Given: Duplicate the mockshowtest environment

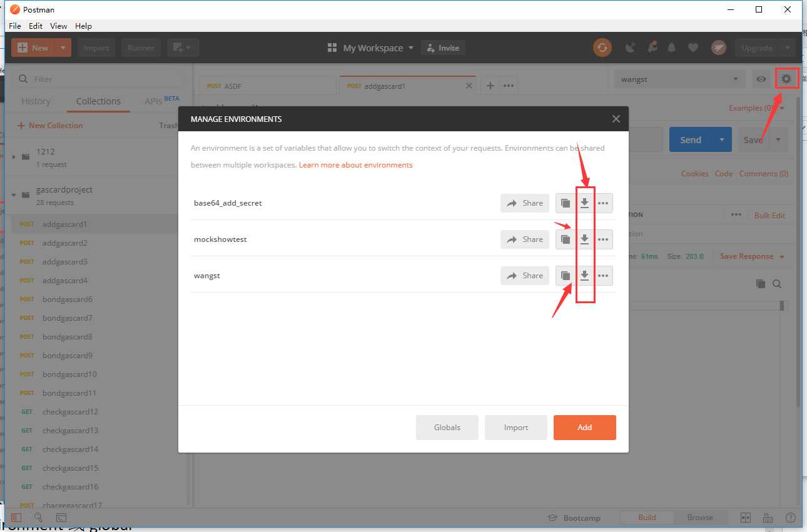Looking at the screenshot, I should click(x=566, y=239).
